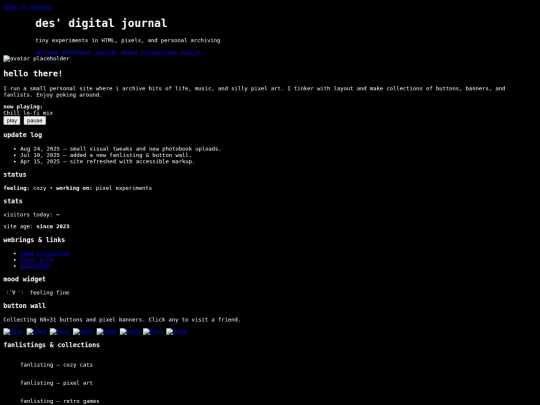The height and width of the screenshot is (405, 540).
Task: Open the btn8 button-wall image link
Action: tap(176, 332)
